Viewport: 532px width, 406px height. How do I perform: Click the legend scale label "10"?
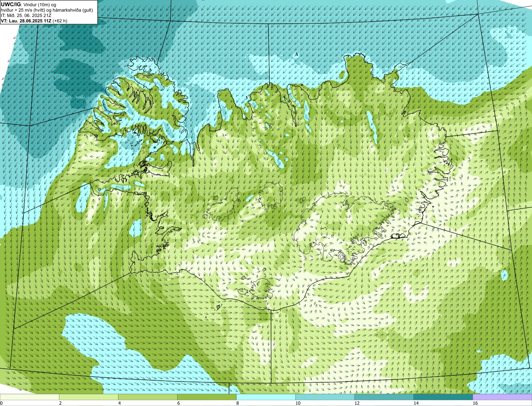297,403
